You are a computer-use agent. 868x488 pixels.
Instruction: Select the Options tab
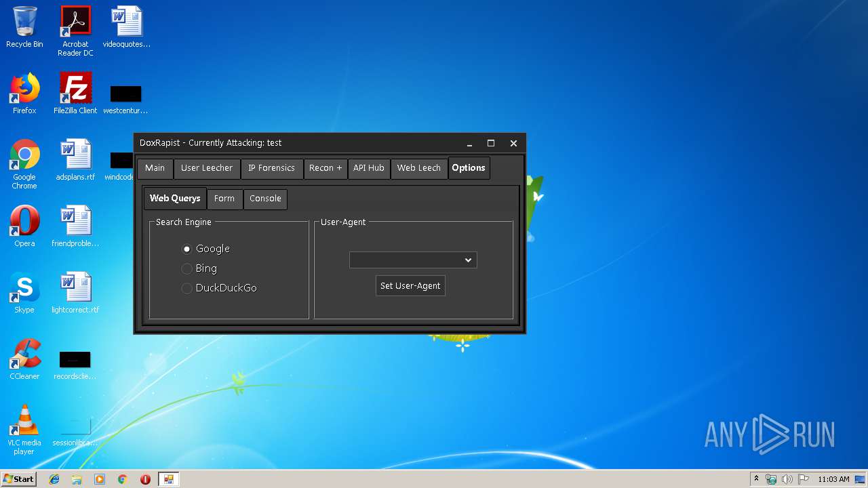pyautogui.click(x=469, y=168)
